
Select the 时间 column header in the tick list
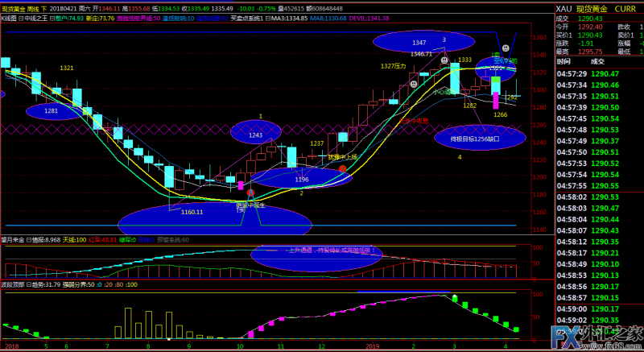tap(563, 60)
